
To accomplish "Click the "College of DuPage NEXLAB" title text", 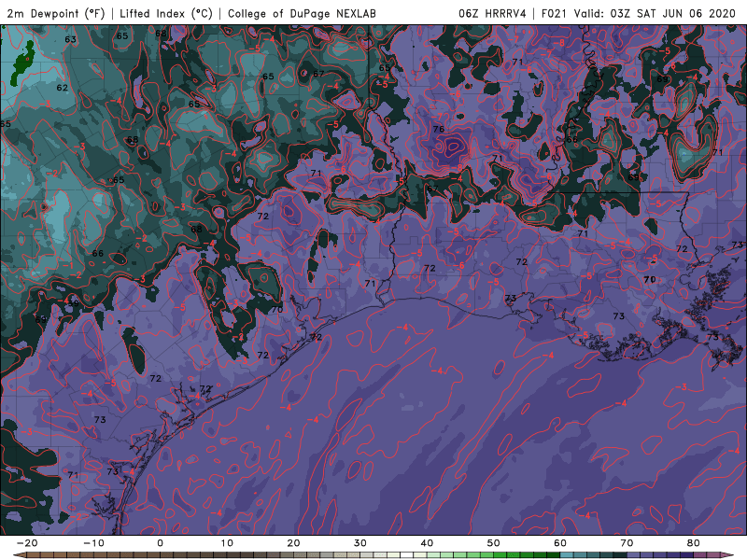I will click(x=302, y=13).
